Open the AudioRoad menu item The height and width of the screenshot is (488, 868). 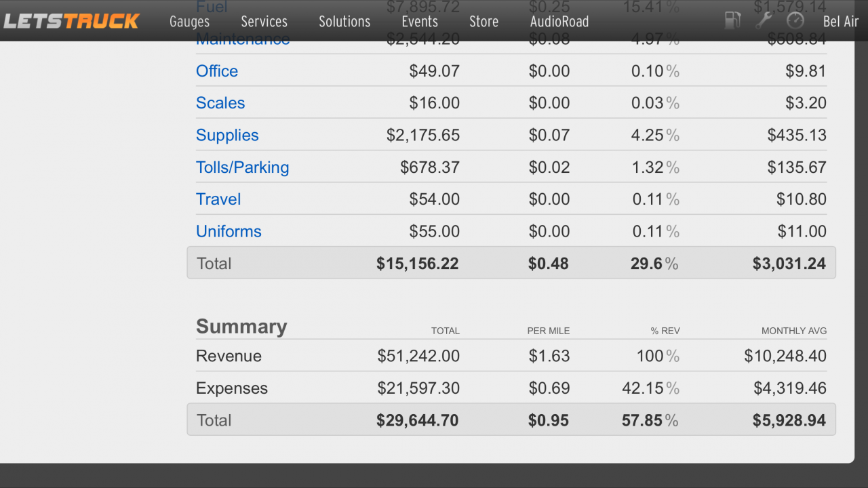(x=559, y=22)
